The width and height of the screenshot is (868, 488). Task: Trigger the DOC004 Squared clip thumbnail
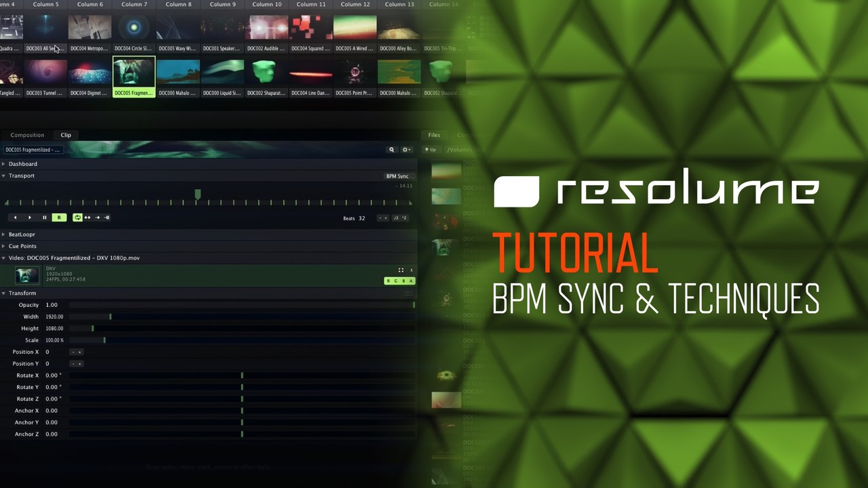[311, 27]
